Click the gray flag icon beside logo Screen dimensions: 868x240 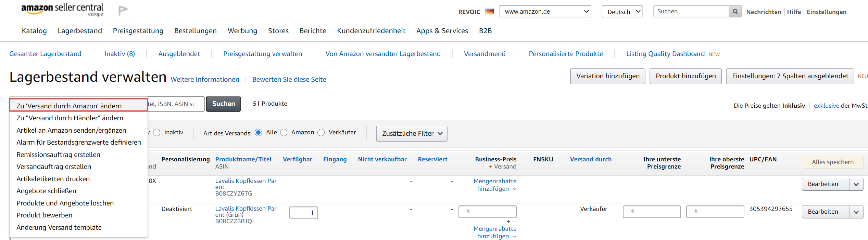[123, 11]
